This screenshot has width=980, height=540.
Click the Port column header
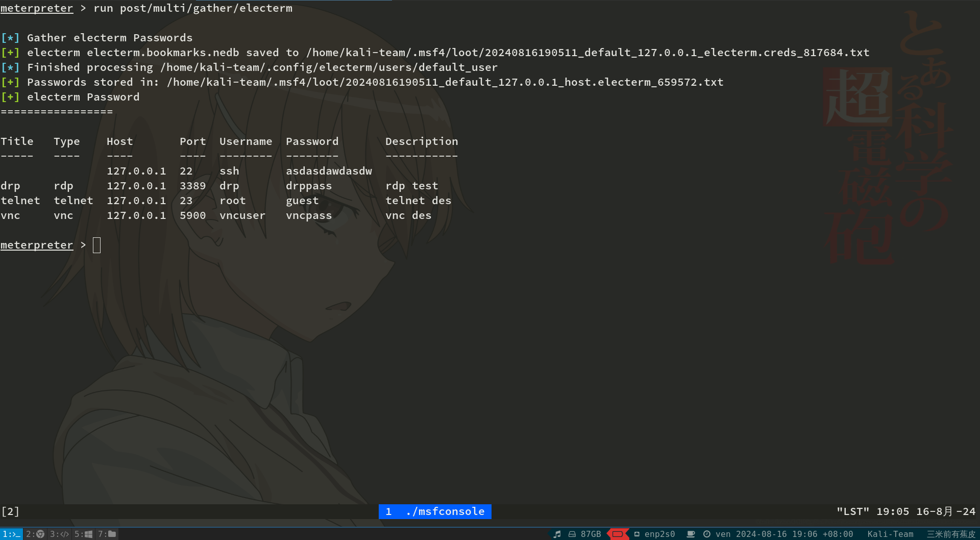[193, 141]
